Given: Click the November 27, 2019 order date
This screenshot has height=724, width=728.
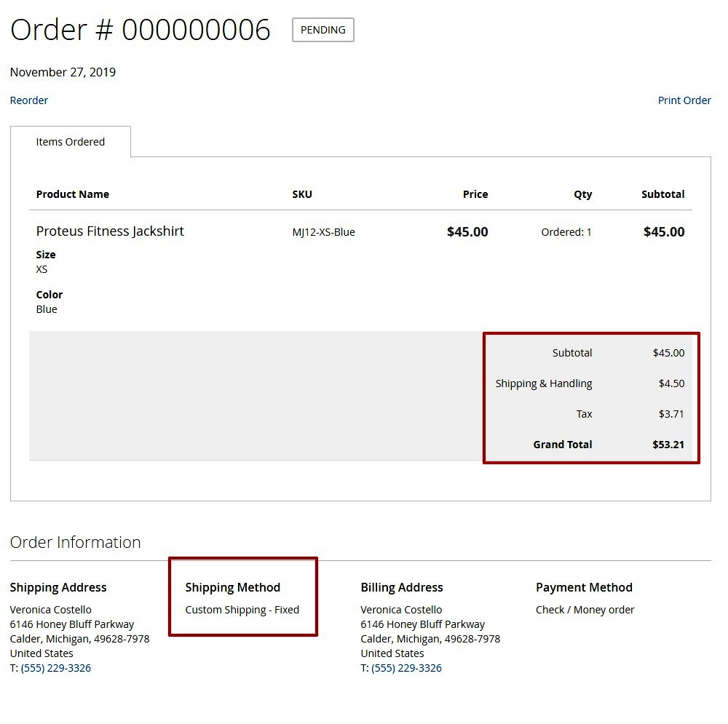Looking at the screenshot, I should 63,72.
